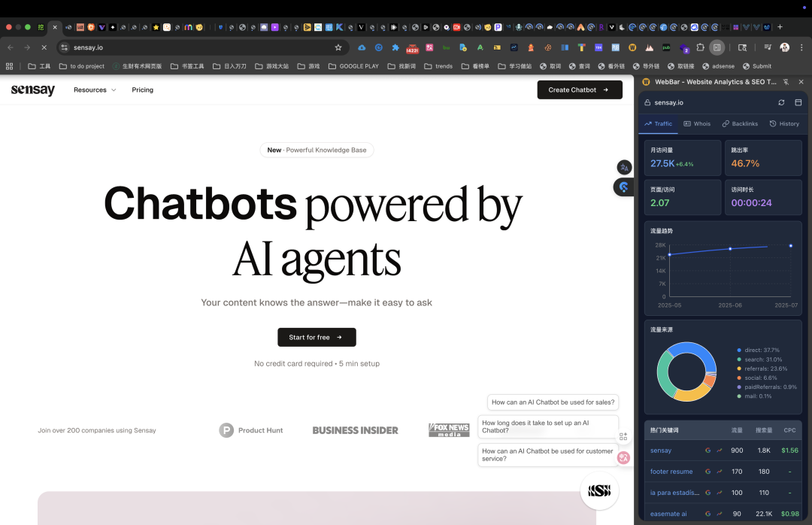This screenshot has width=812, height=525.
Task: Open the purple TDK extension icon
Action: [x=598, y=47]
